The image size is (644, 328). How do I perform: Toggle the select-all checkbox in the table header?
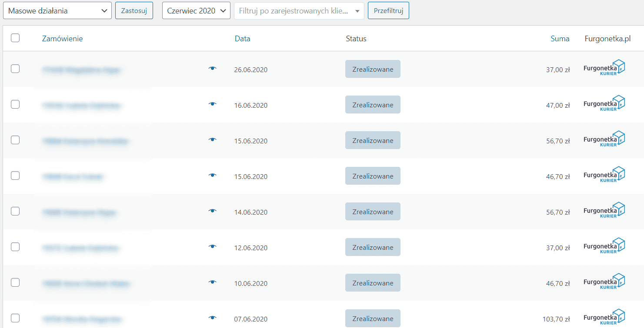tap(15, 38)
